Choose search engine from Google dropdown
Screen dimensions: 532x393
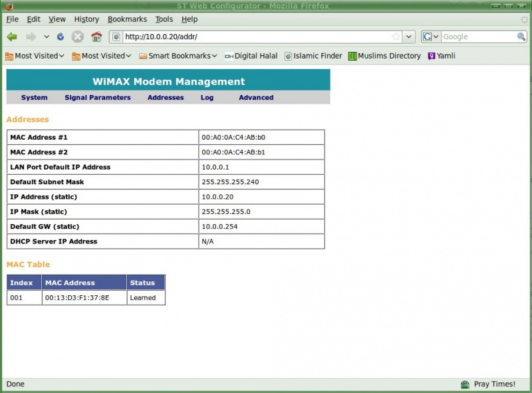(x=431, y=37)
